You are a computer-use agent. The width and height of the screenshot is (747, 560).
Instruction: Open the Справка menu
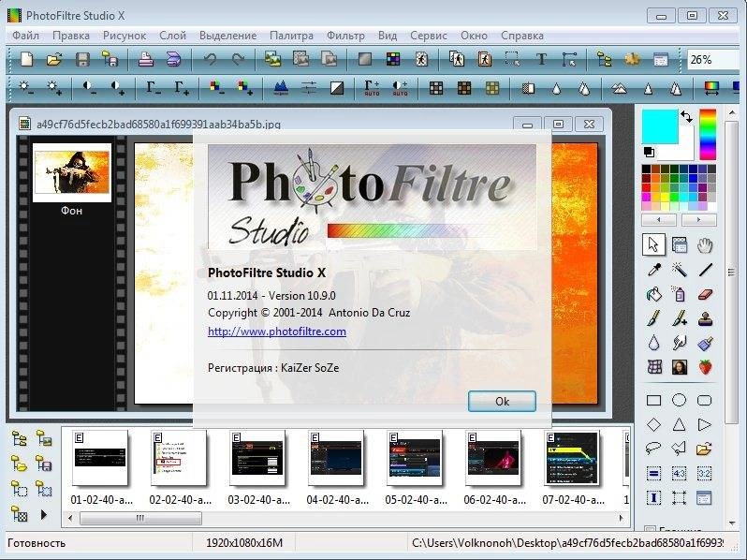click(522, 36)
